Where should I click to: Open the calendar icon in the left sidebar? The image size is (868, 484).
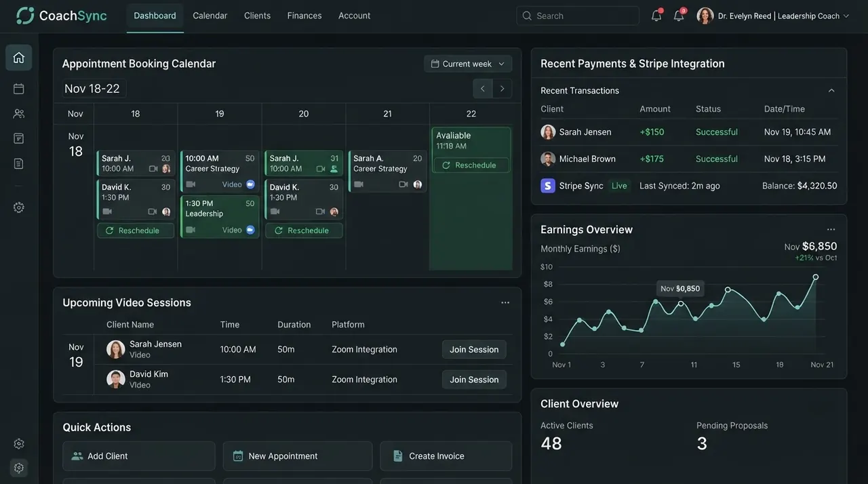click(19, 89)
